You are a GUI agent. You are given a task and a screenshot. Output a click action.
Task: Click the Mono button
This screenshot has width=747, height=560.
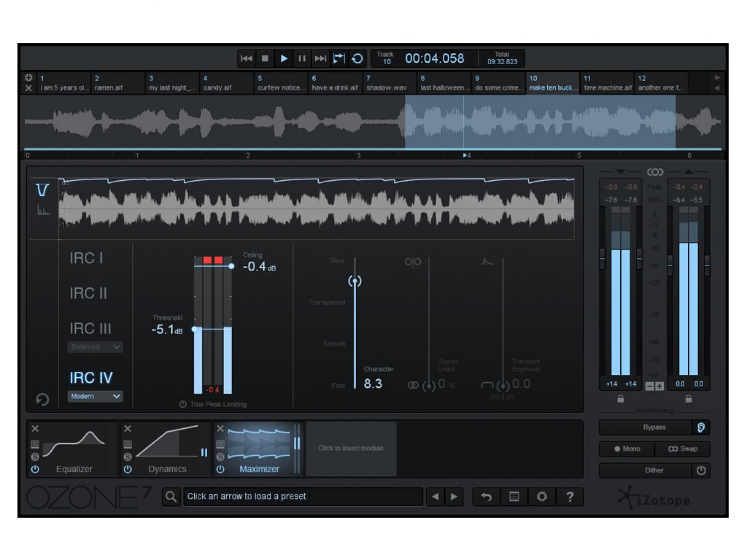tap(627, 448)
